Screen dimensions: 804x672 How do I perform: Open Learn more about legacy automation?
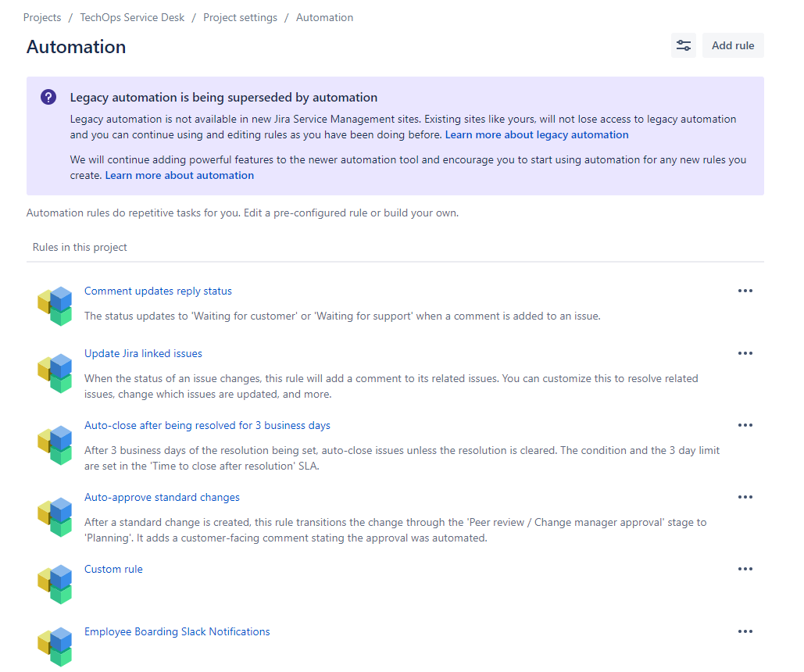(x=536, y=134)
